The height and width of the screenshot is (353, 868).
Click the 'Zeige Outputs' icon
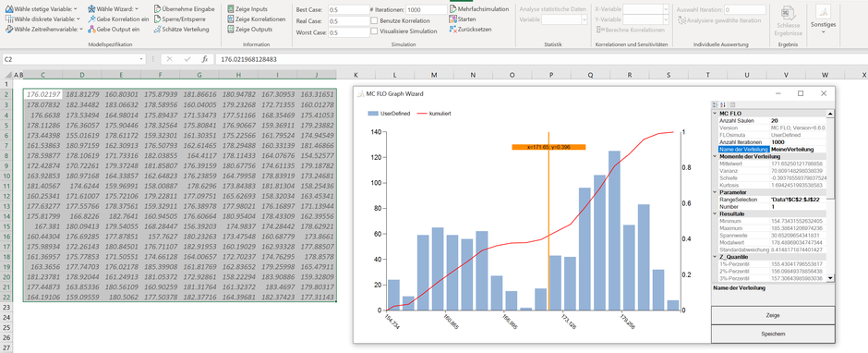click(x=231, y=29)
